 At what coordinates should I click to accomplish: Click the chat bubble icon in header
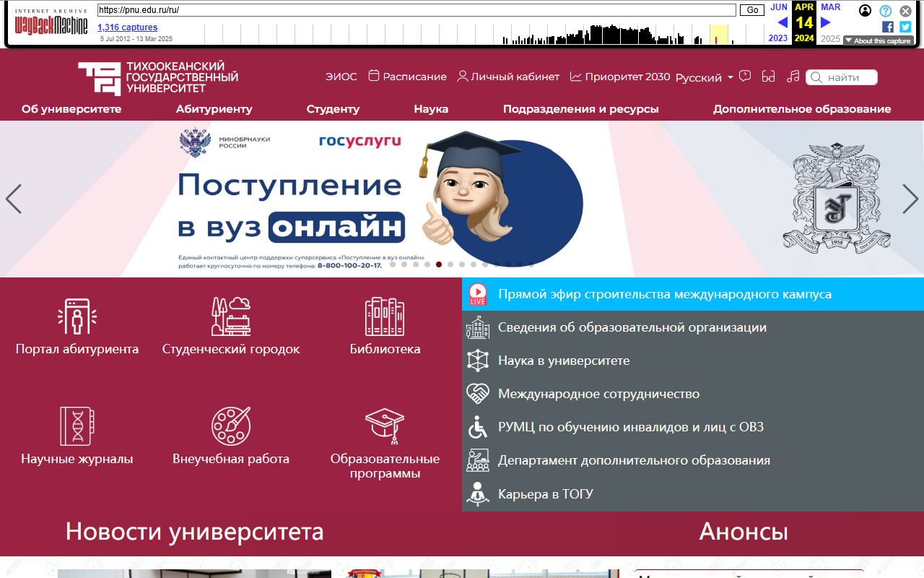coord(745,76)
